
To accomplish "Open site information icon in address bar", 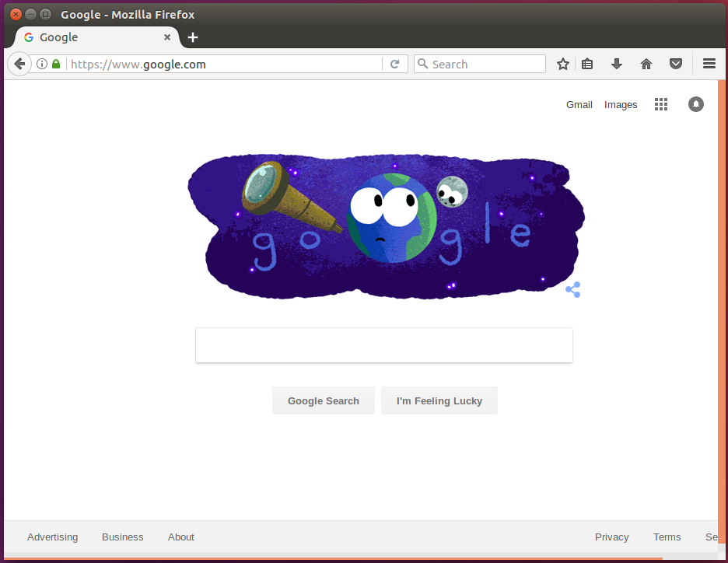I will pos(42,64).
